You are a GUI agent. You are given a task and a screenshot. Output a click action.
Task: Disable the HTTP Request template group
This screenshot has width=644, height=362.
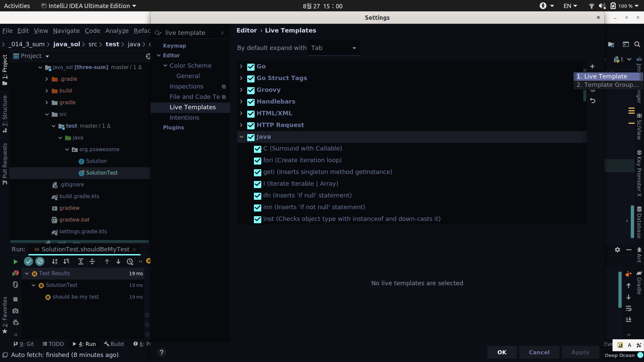[251, 125]
